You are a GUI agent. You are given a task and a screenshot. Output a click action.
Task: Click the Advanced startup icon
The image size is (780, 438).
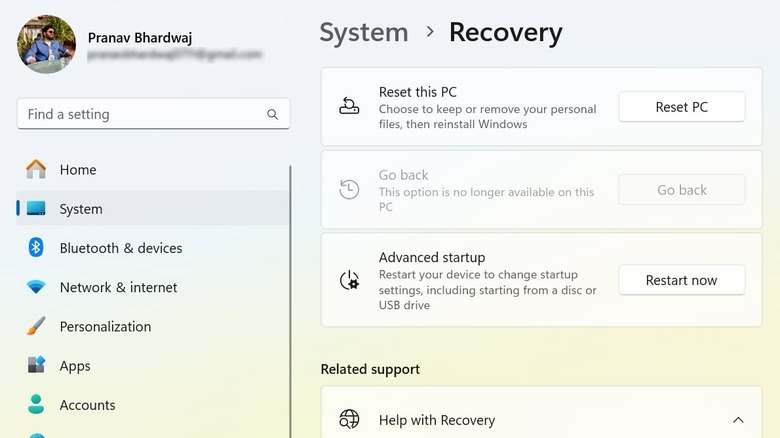(x=349, y=281)
